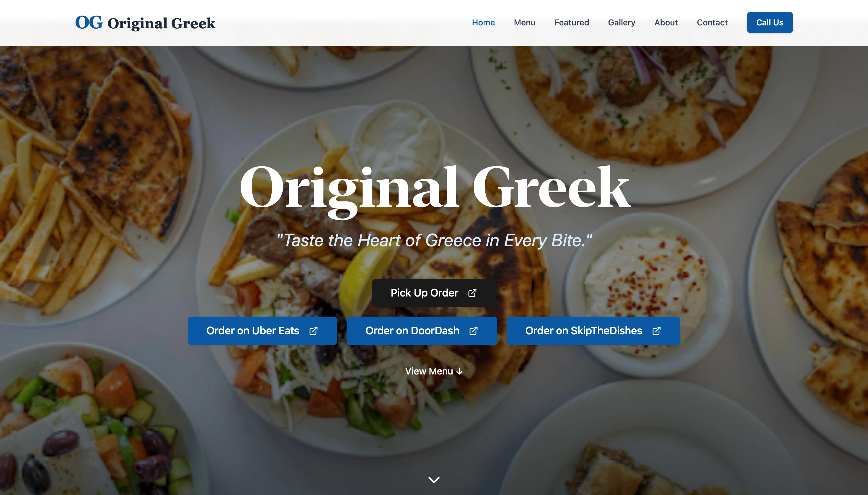Click the Pick Up Order button

tap(434, 293)
